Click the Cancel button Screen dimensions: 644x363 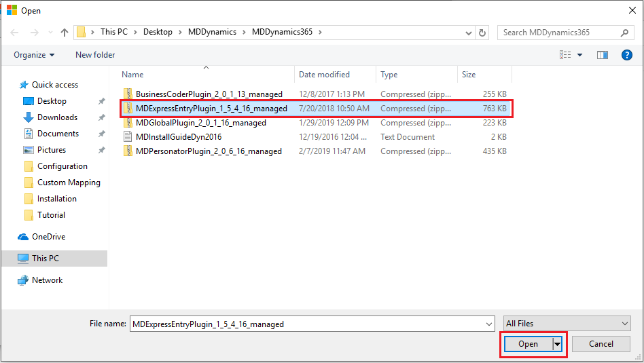coord(601,344)
